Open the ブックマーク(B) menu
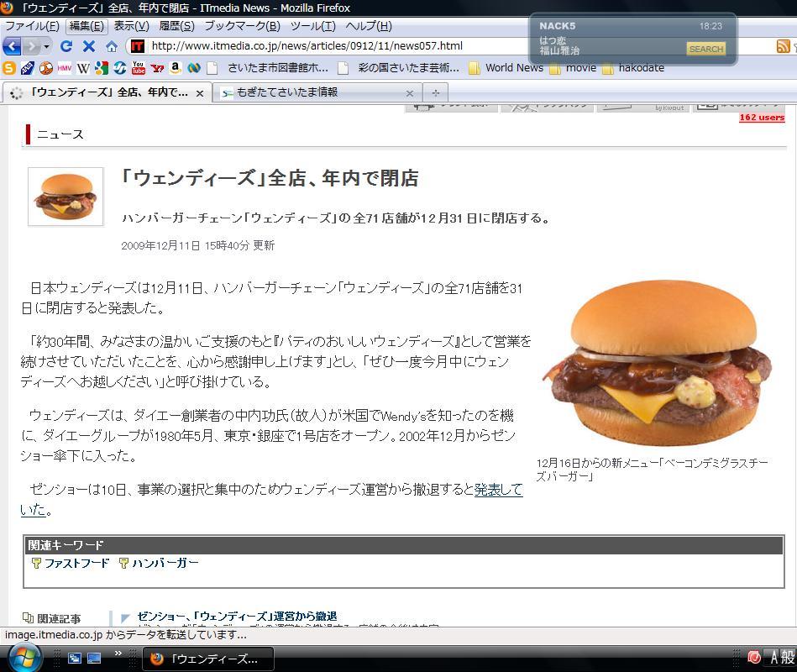The width and height of the screenshot is (797, 672). coord(242,26)
